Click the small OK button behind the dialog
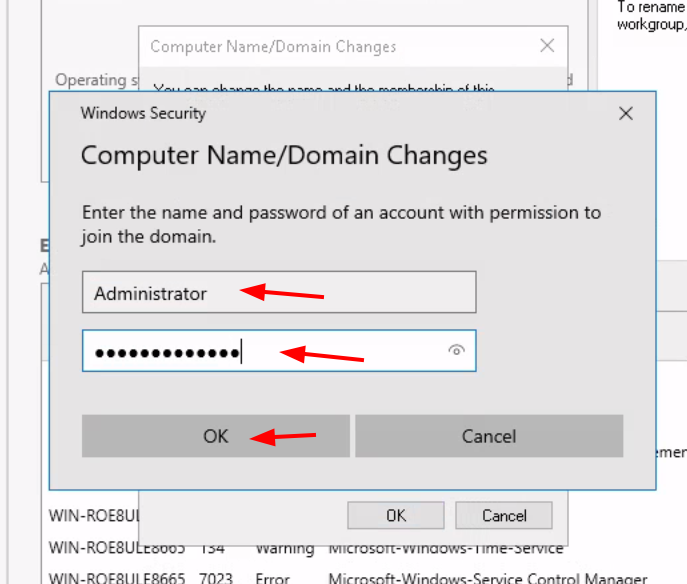Viewport: 687px width, 584px height. click(x=396, y=516)
